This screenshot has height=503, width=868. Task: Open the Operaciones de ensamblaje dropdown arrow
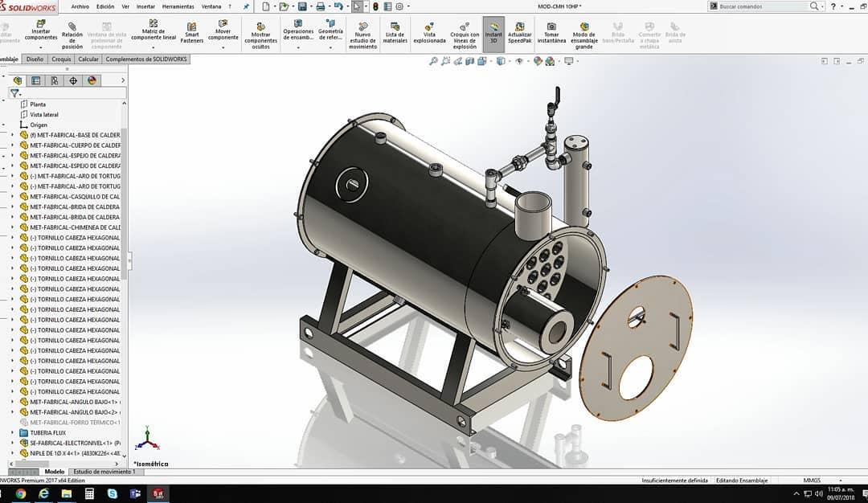click(x=298, y=47)
